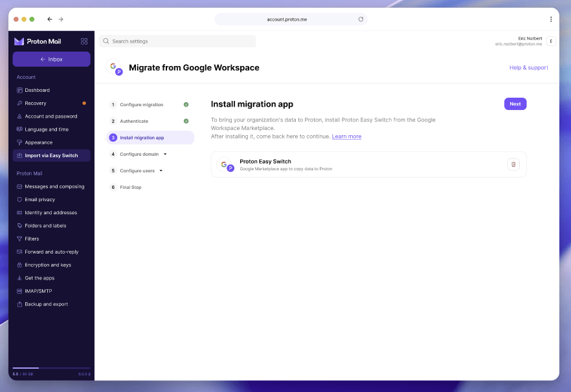571x392 pixels.
Task: Open Language and time settings
Action: coord(51,129)
